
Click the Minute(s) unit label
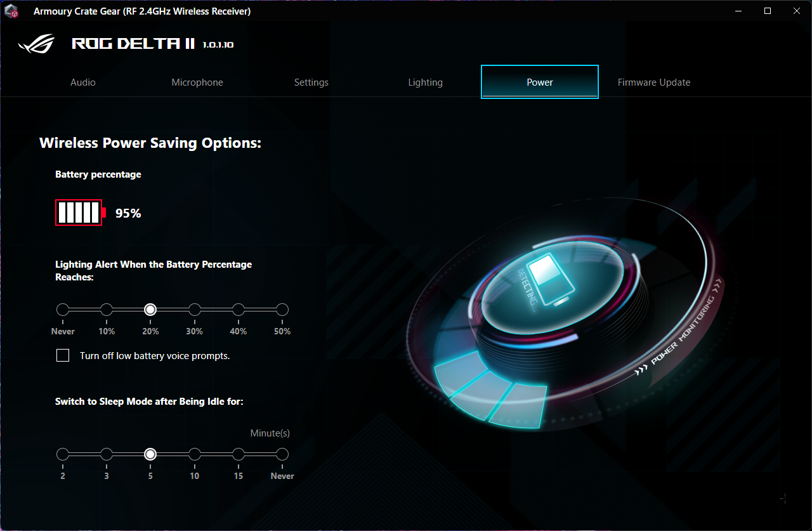[270, 433]
